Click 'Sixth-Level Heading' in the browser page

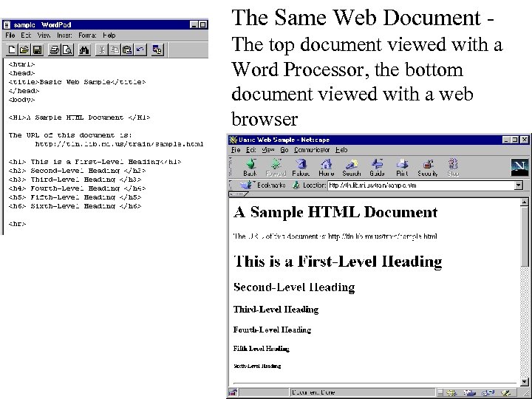[257, 366]
